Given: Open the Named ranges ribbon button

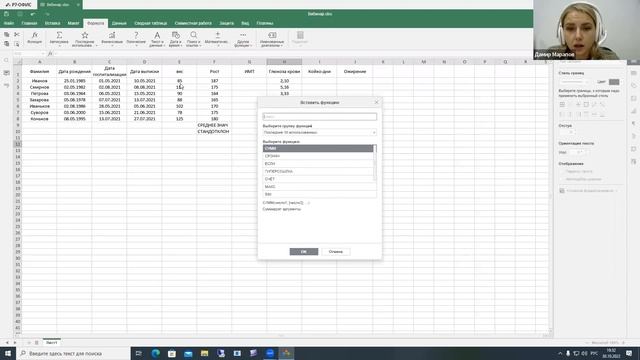Looking at the screenshot, I should 272,39.
